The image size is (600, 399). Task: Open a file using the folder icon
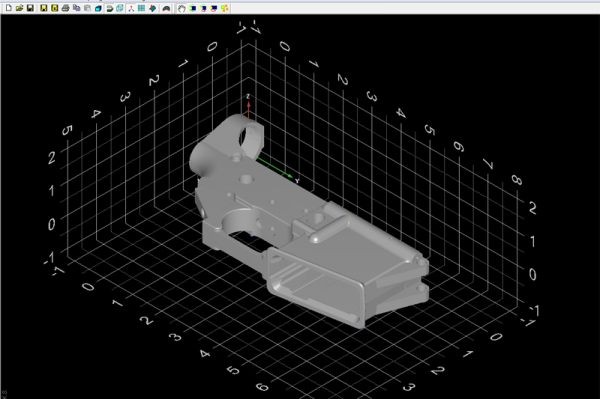click(x=20, y=8)
